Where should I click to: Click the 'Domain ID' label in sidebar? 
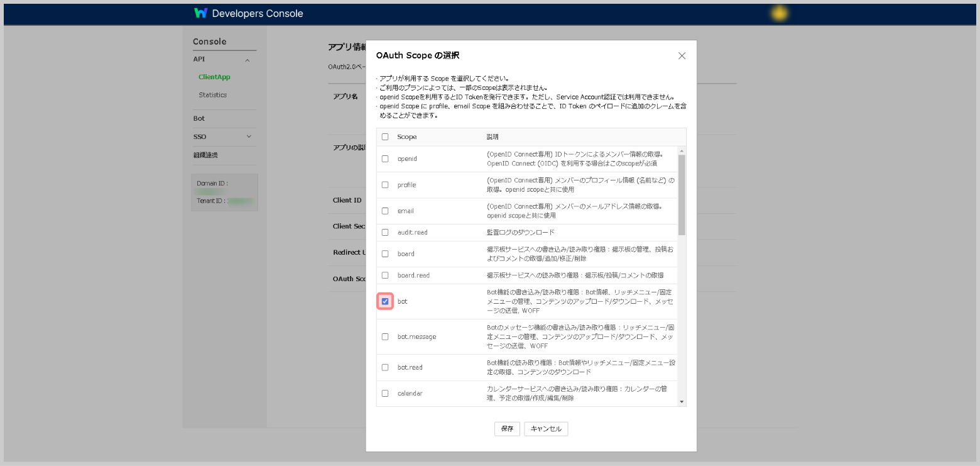212,184
